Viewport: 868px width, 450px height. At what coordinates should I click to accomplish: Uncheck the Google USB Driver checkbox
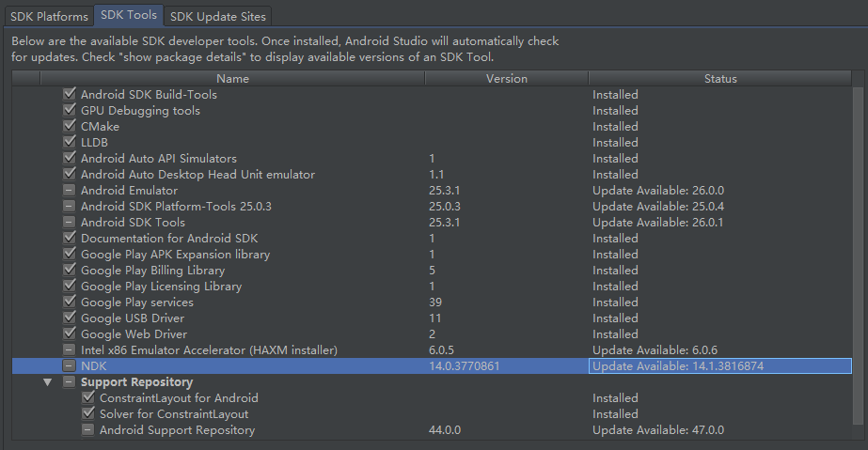click(x=69, y=318)
